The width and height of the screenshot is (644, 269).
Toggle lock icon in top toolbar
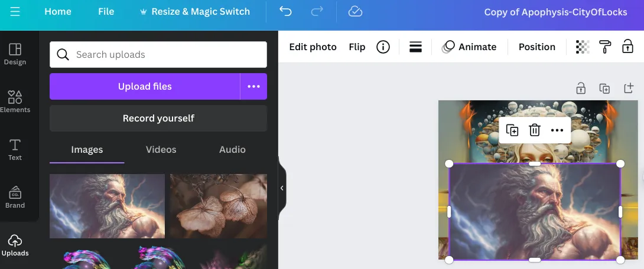click(x=627, y=46)
